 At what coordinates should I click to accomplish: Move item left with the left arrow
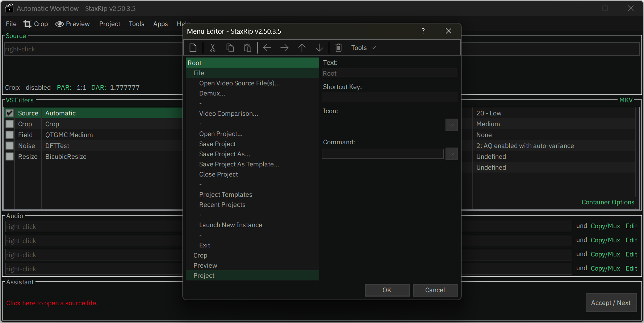267,48
